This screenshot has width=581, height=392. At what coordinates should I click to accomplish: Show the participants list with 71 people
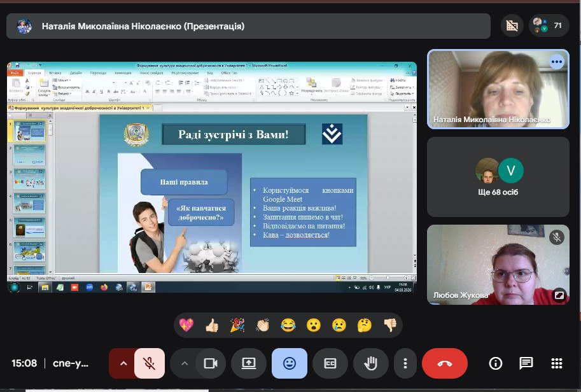coord(549,26)
